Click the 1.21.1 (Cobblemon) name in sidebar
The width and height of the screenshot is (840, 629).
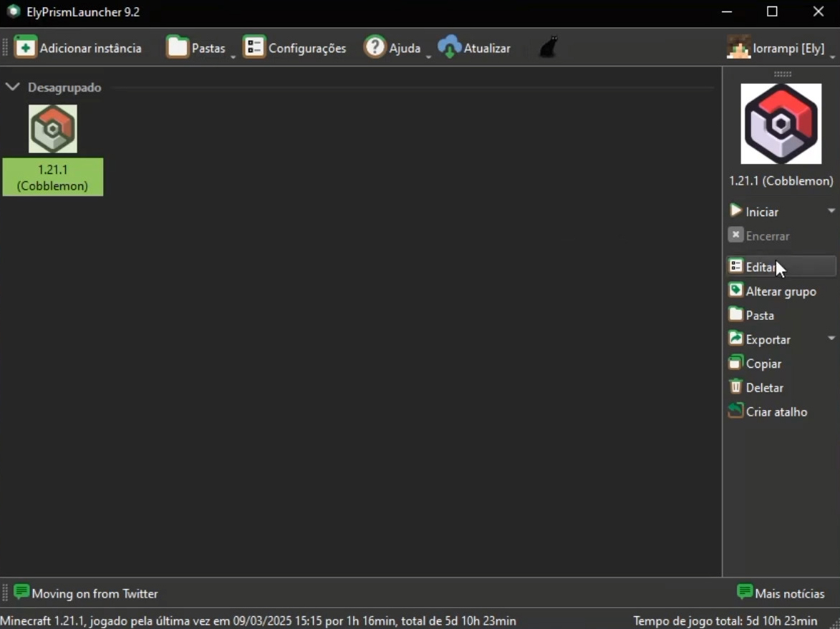[x=781, y=181]
